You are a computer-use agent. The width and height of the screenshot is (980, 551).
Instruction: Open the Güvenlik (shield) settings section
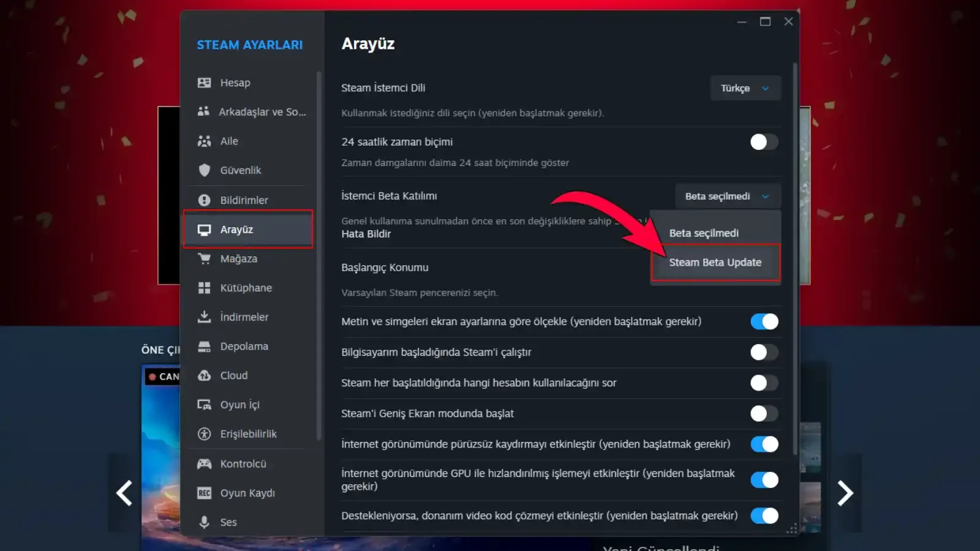[205, 170]
